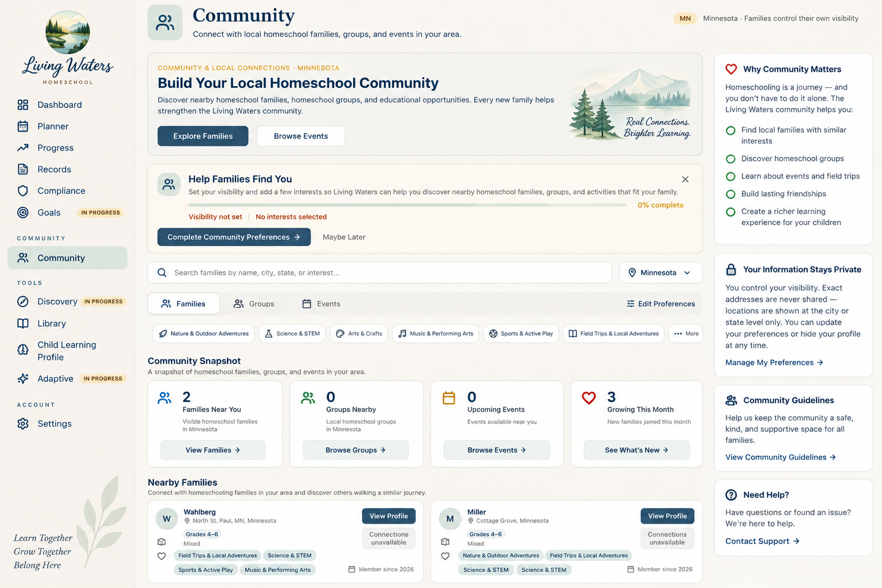
Task: Select Community in the sidebar
Action: [67, 258]
